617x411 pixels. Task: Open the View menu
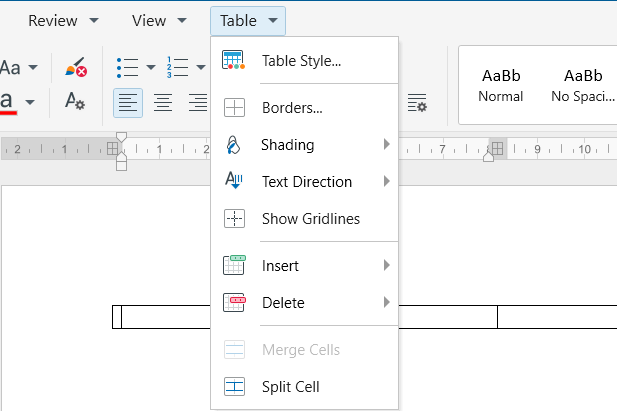159,20
